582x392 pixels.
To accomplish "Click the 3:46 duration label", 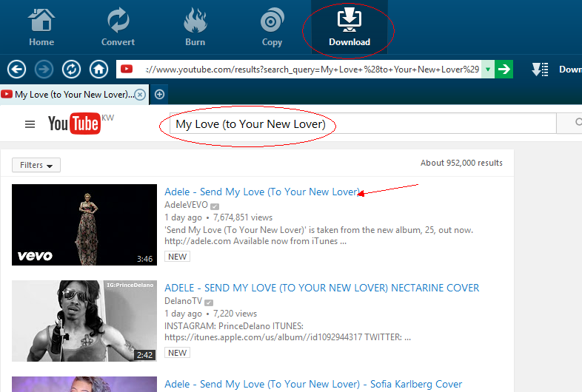I will click(x=144, y=259).
